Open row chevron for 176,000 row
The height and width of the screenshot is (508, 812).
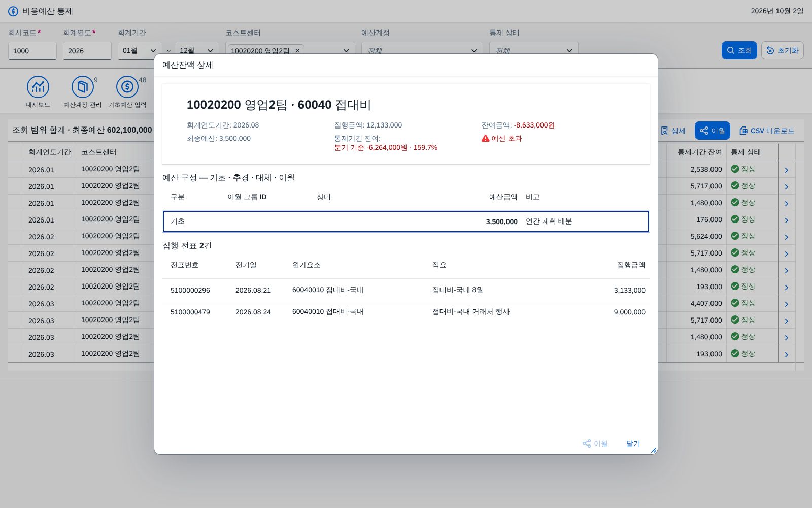pos(786,220)
